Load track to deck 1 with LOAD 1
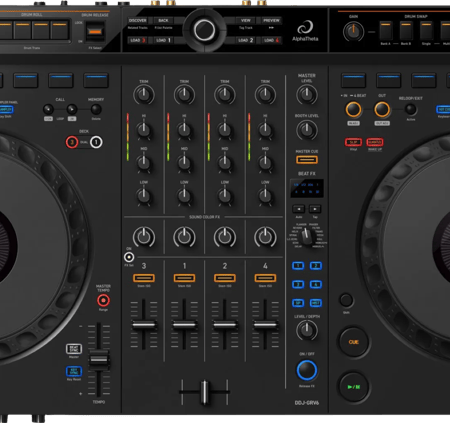The height and width of the screenshot is (423, 450). [x=163, y=40]
